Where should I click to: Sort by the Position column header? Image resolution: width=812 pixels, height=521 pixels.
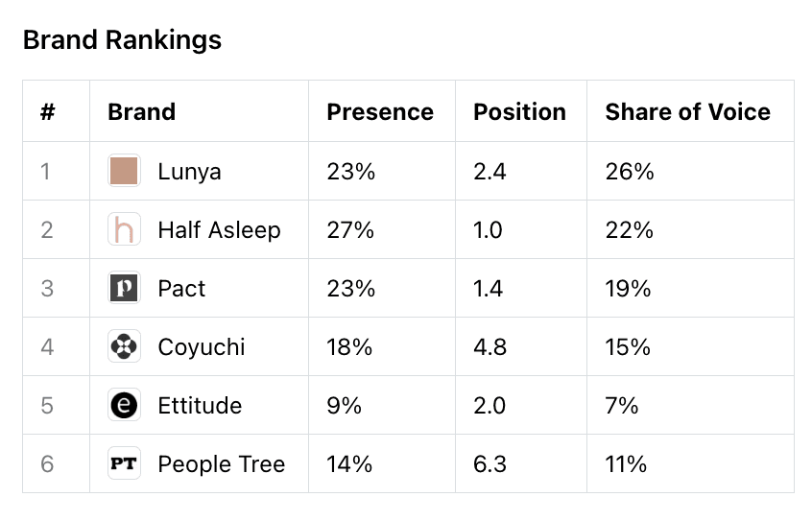519,112
